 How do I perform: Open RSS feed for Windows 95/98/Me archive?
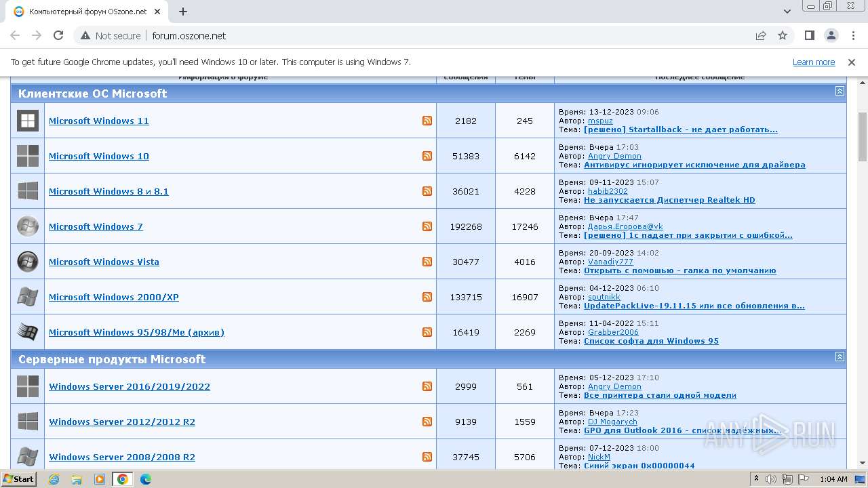point(427,332)
